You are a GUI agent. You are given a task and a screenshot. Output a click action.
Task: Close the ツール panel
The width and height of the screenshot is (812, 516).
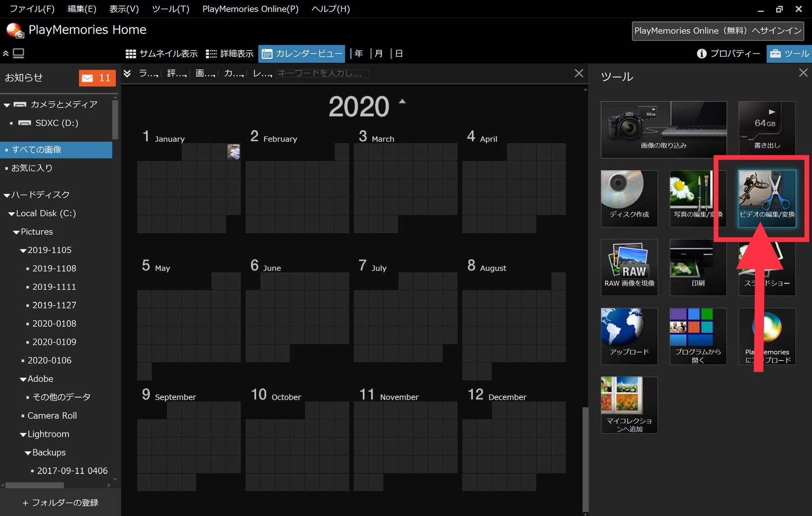point(803,73)
